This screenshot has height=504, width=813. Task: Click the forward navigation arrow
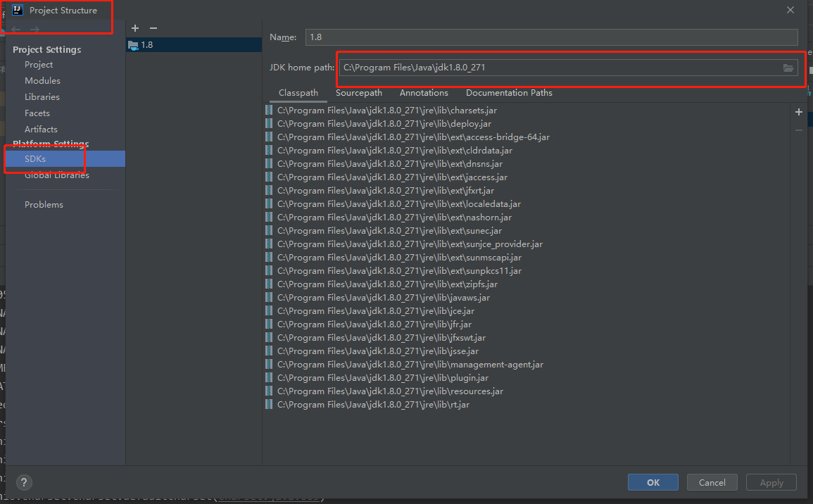click(34, 30)
